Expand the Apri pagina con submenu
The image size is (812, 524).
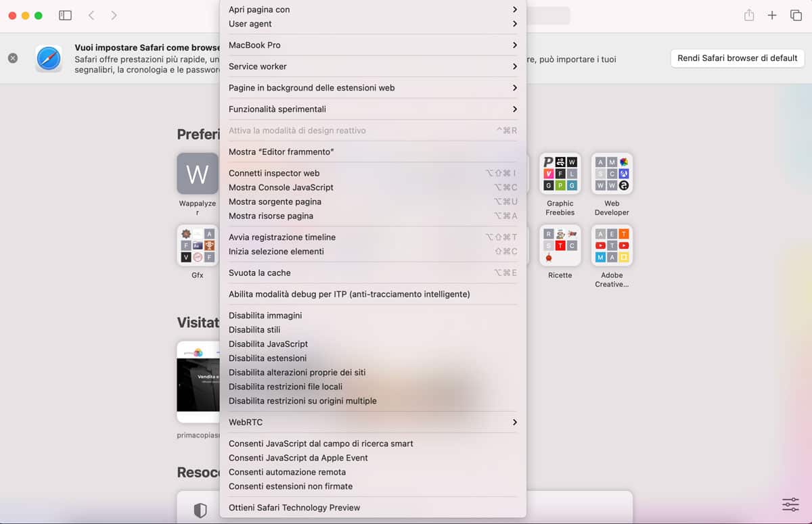[x=373, y=9]
